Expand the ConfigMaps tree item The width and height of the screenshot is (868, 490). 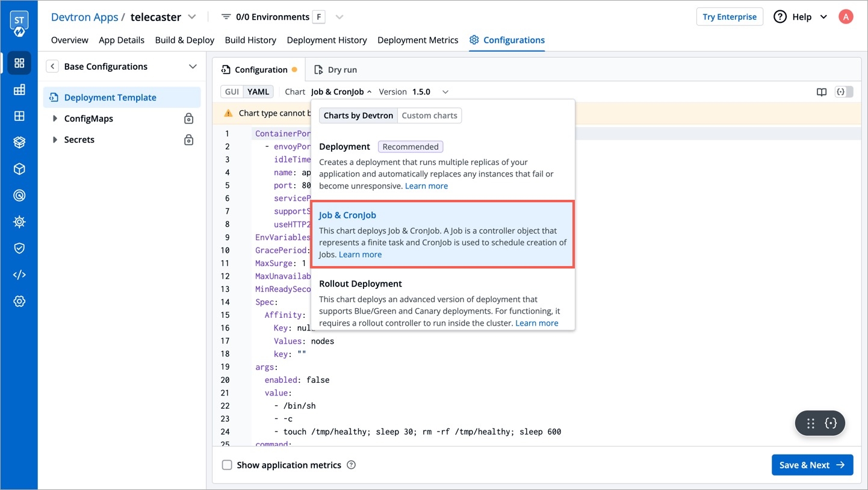tap(55, 119)
